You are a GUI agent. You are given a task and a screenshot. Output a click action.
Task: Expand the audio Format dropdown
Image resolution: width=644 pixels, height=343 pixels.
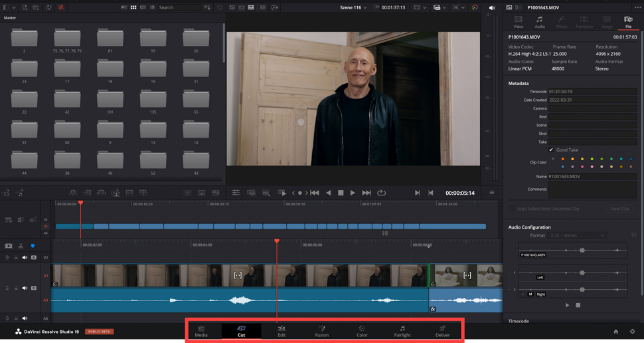(576, 235)
